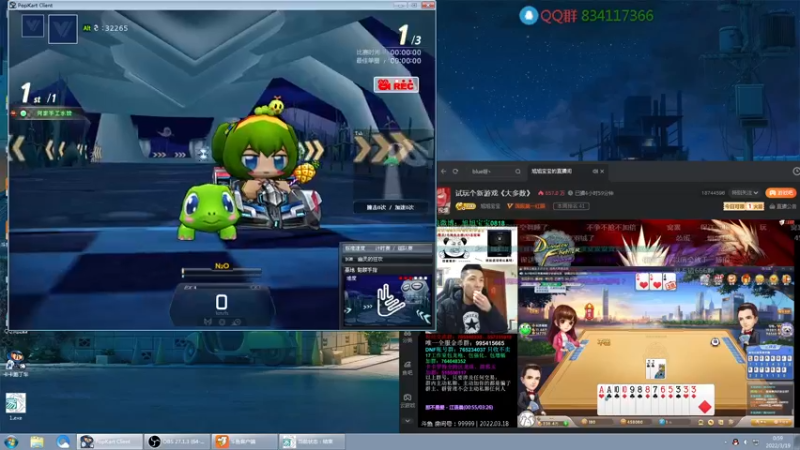Screen dimensions: 800x450
Task: Click the Dungeon Fighter logo banner
Action: 557,247
